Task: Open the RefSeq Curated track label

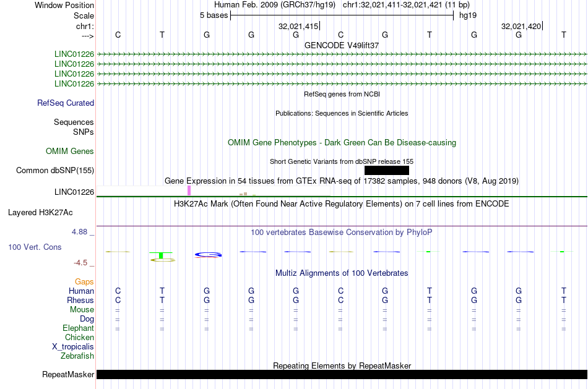Action: 66,103
